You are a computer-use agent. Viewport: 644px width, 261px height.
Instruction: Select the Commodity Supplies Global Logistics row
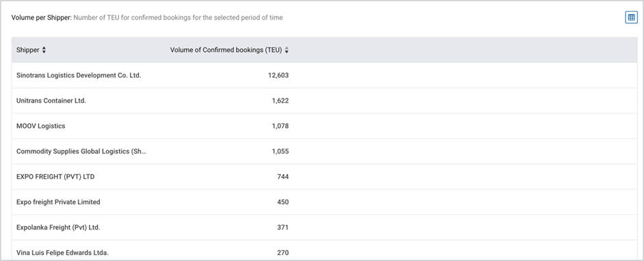[324, 151]
